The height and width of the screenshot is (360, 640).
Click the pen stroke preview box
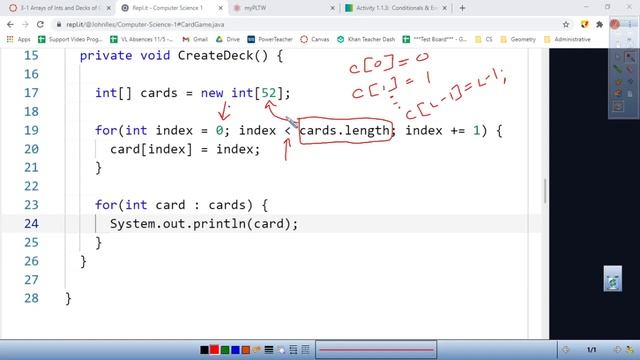click(376, 350)
